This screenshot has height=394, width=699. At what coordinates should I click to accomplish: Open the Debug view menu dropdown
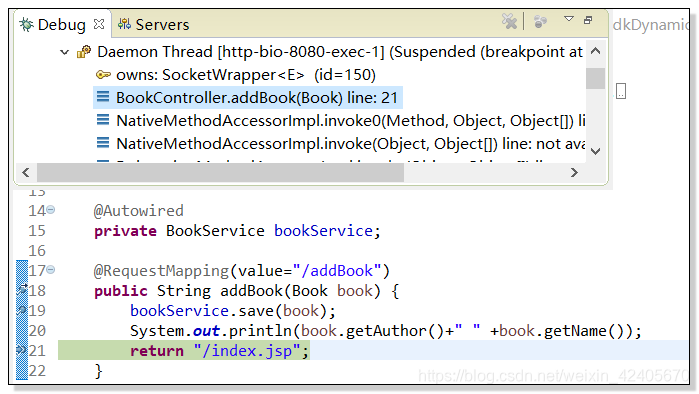(x=569, y=19)
